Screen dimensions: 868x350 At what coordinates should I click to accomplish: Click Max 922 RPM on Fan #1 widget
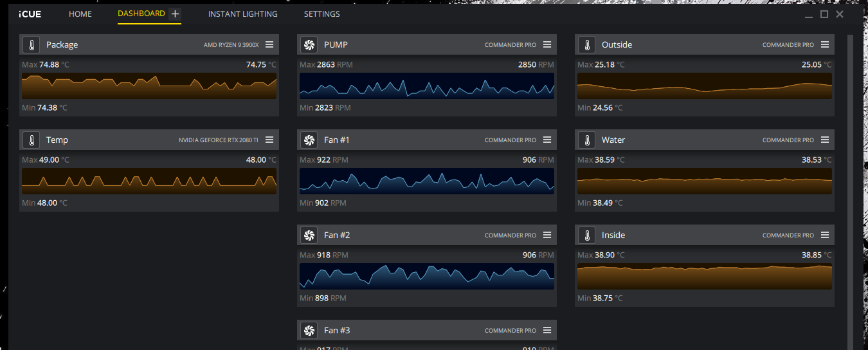tap(324, 160)
